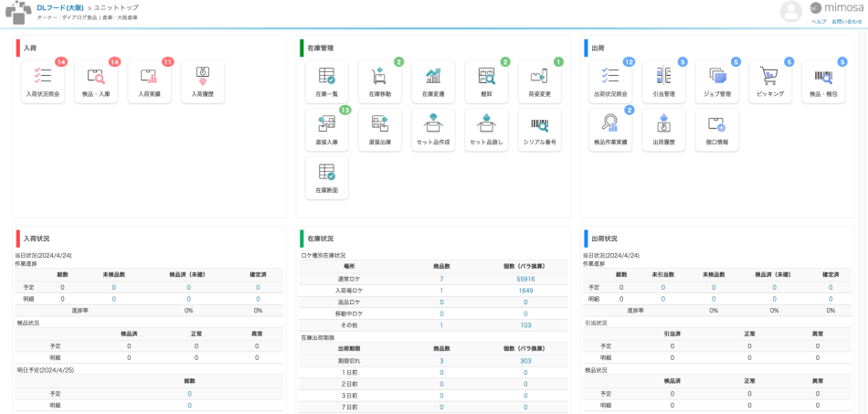Click the シリアル番号 barcode icon

(x=539, y=129)
